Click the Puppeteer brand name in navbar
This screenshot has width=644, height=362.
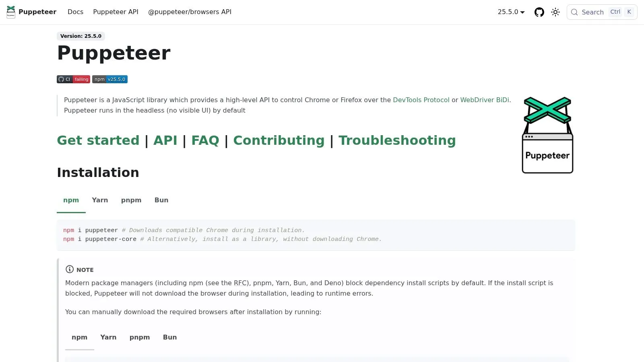pyautogui.click(x=37, y=12)
